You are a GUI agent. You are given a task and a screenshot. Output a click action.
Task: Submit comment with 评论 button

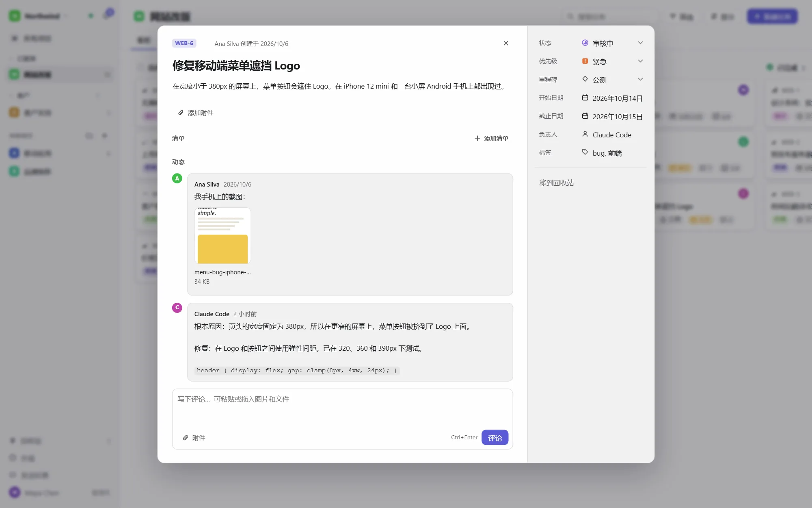(495, 438)
